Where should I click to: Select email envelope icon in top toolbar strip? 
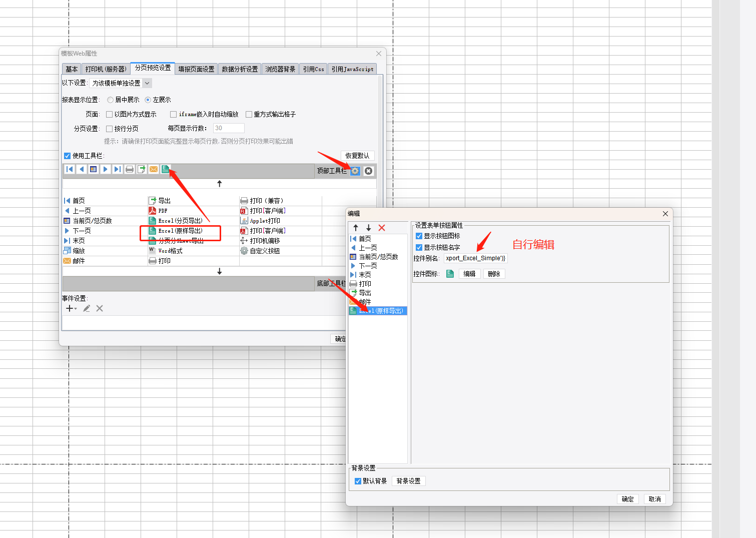point(154,169)
